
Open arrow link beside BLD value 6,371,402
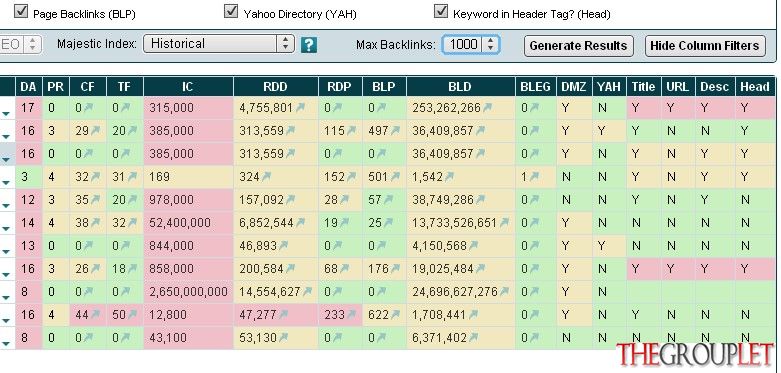point(473,338)
